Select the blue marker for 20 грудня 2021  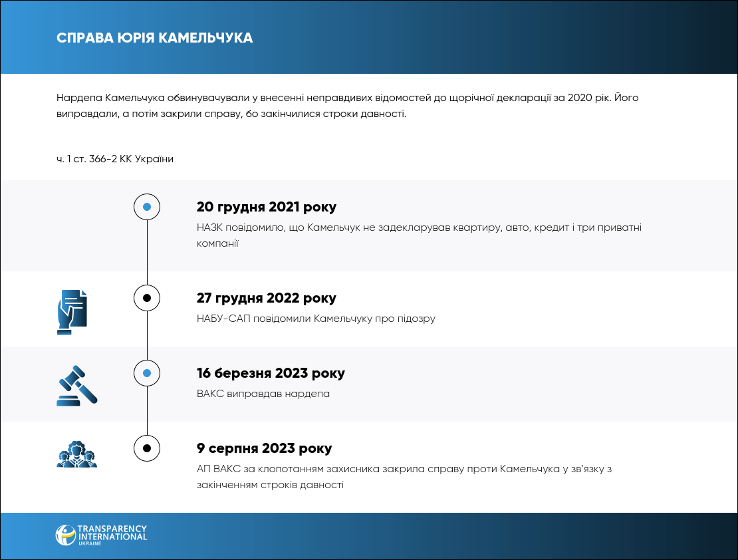tap(147, 207)
